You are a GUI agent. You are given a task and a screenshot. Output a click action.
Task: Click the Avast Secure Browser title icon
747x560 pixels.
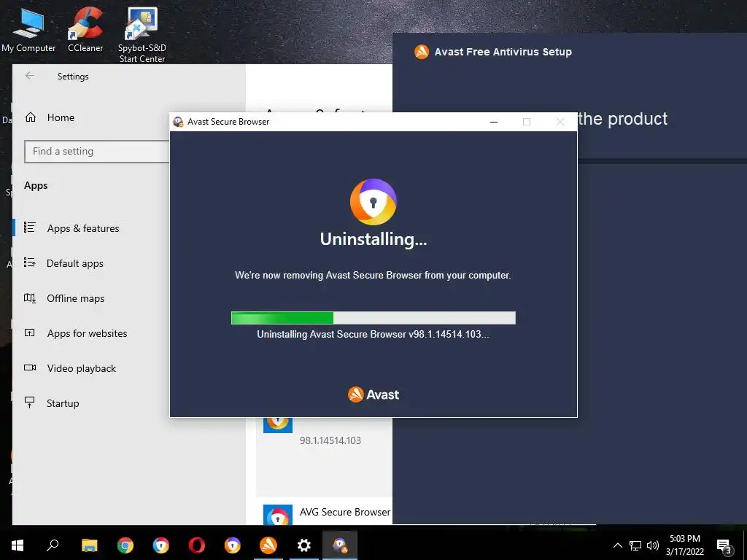(x=178, y=122)
